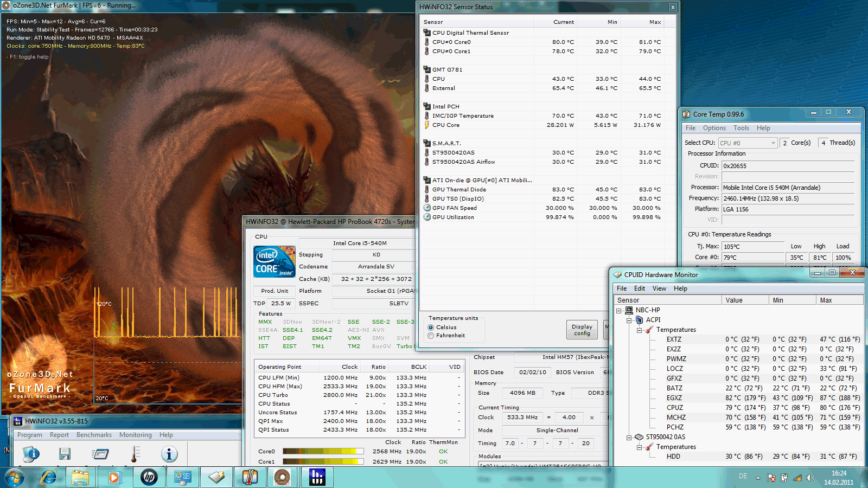
Task: Click the Intel Core i5 logo
Action: point(275,262)
